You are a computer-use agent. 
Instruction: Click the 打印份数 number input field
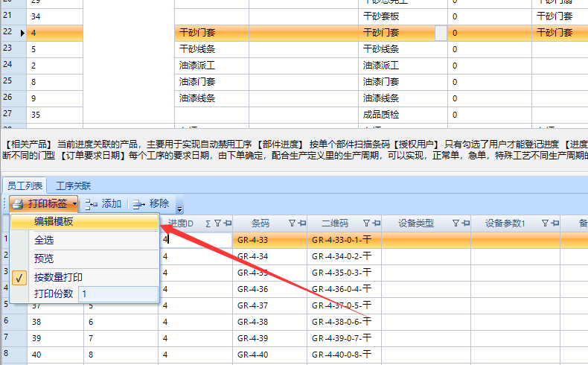pos(118,293)
